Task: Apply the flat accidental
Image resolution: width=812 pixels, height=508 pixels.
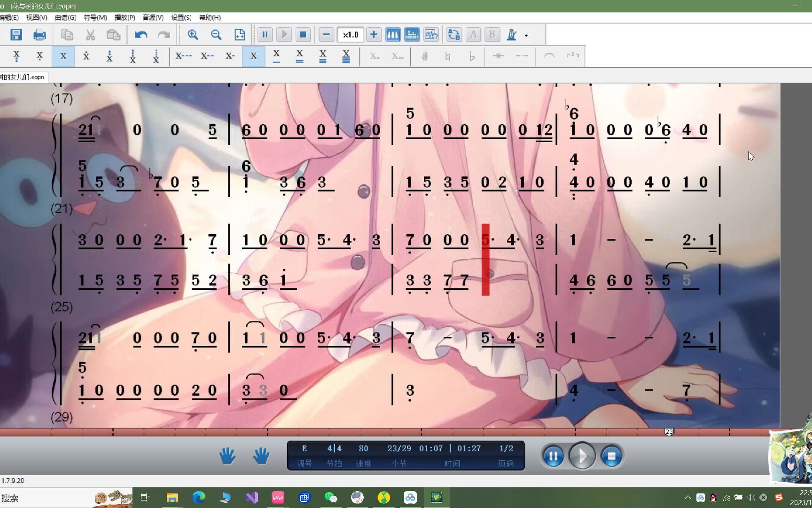Action: coord(472,56)
